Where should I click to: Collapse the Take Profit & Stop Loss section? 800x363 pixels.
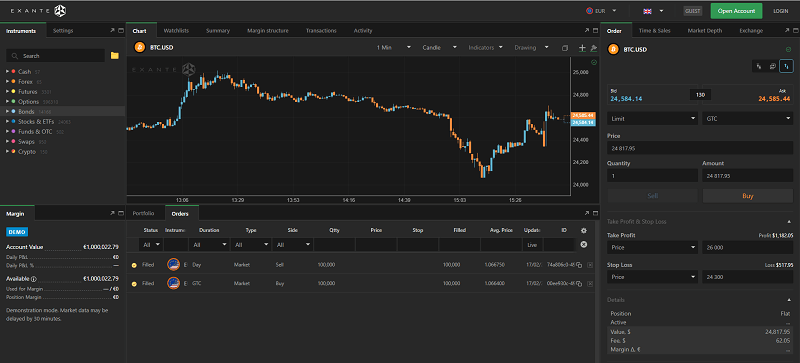tap(789, 222)
